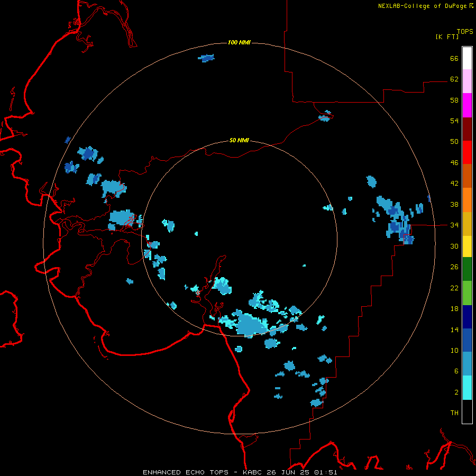This screenshot has width=476, height=476.
Task: Click the "42" legend value
Action: coord(454,184)
